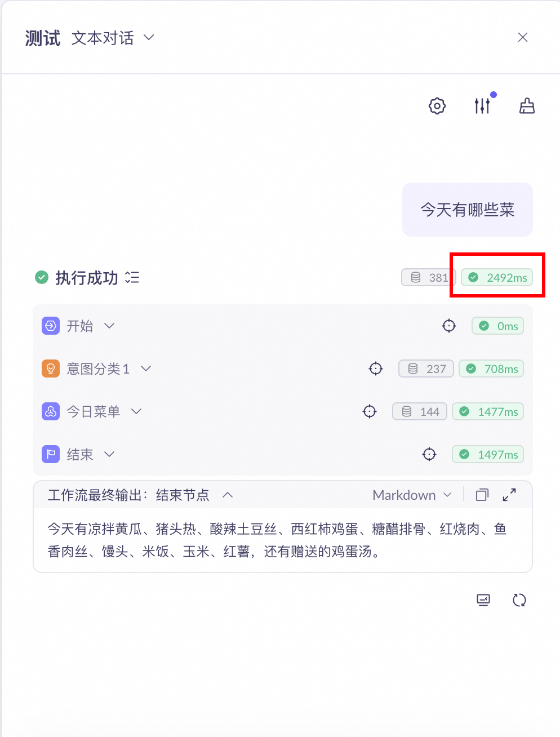The height and width of the screenshot is (737, 560).
Task: Open the variable sliders icon
Action: pos(482,105)
